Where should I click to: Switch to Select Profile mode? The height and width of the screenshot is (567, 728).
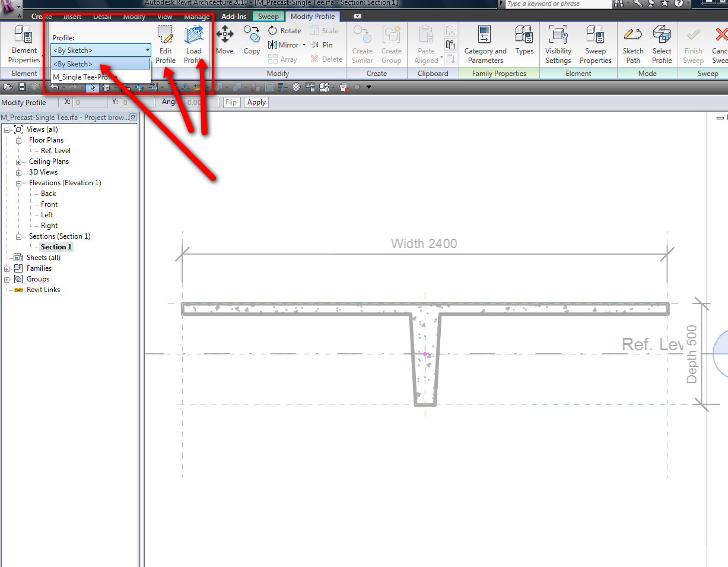coord(662,44)
